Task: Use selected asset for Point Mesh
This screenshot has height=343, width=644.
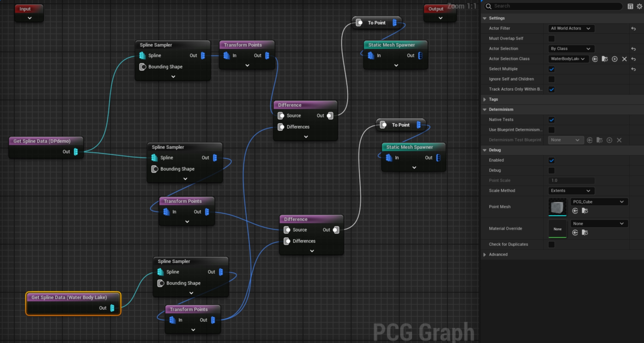Action: (575, 211)
